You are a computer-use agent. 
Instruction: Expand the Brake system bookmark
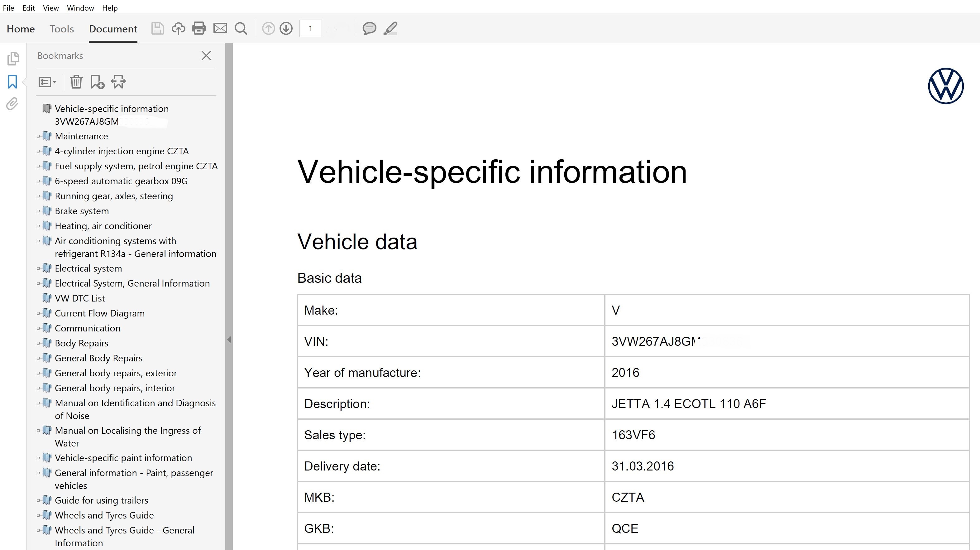pos(38,211)
